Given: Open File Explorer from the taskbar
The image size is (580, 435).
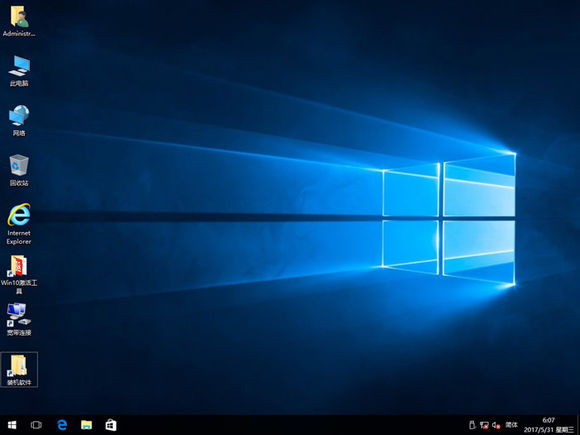Looking at the screenshot, I should point(86,425).
